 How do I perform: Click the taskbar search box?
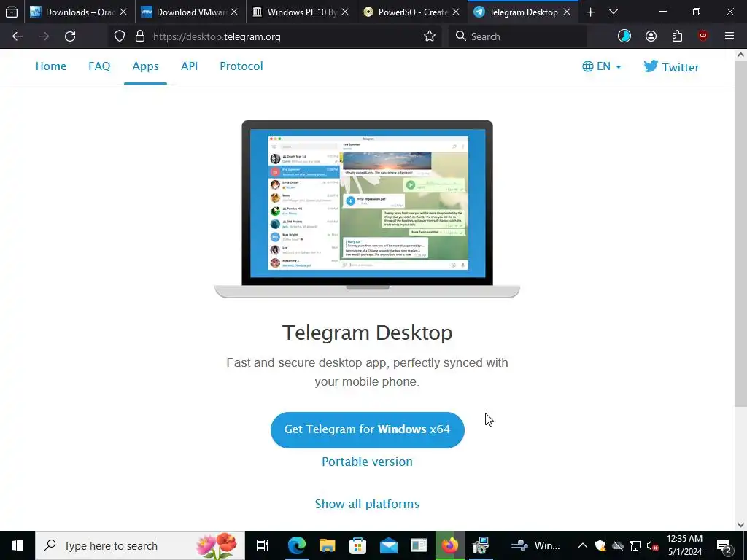140,545
